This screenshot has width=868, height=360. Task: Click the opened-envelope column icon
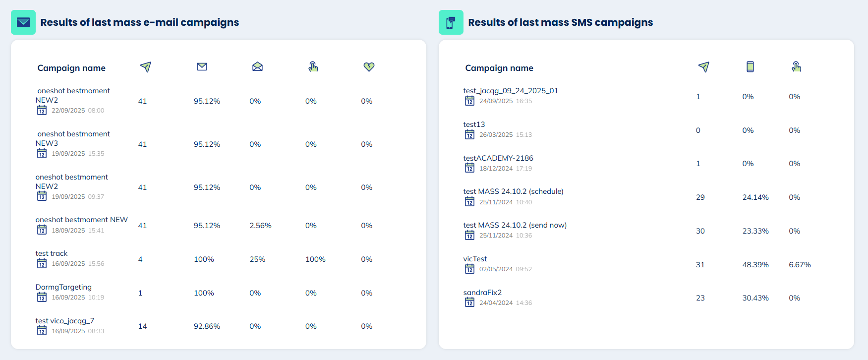click(x=257, y=67)
